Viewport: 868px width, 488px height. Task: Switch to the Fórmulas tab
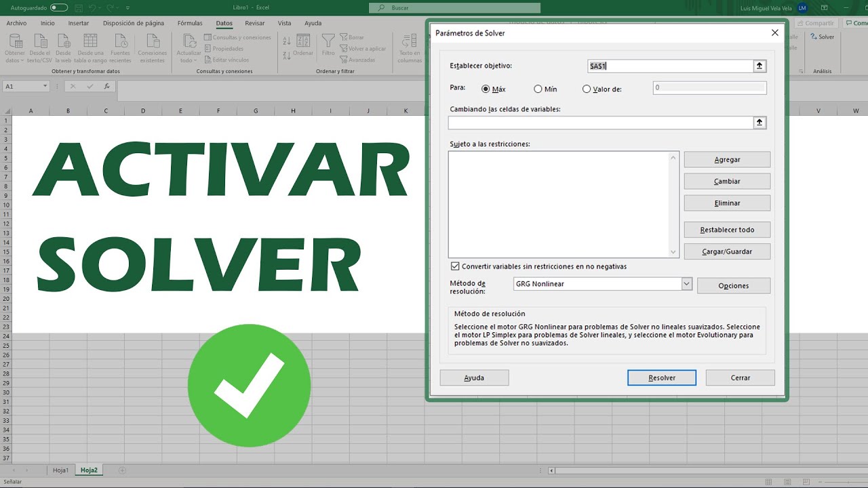click(190, 23)
